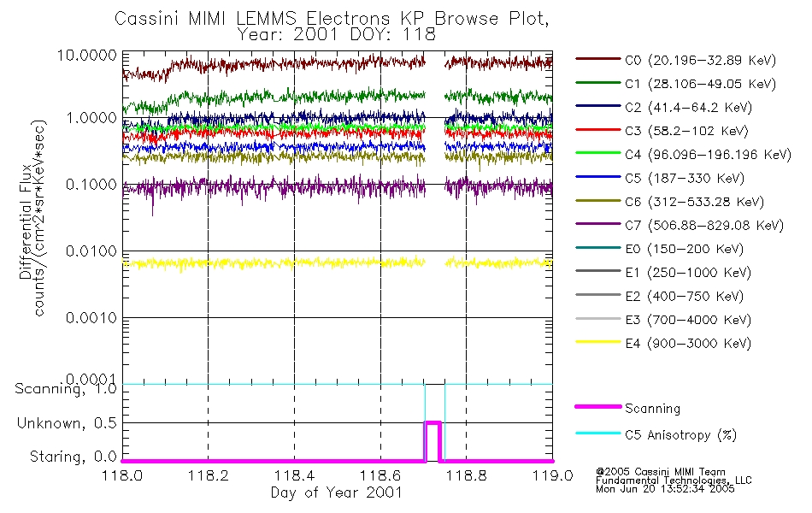
Task: Select the E0 (150–200 KeV) legend label
Action: click(x=684, y=249)
